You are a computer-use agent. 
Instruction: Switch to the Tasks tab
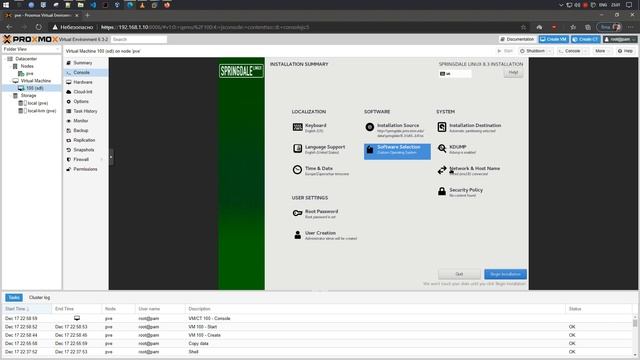tap(14, 298)
